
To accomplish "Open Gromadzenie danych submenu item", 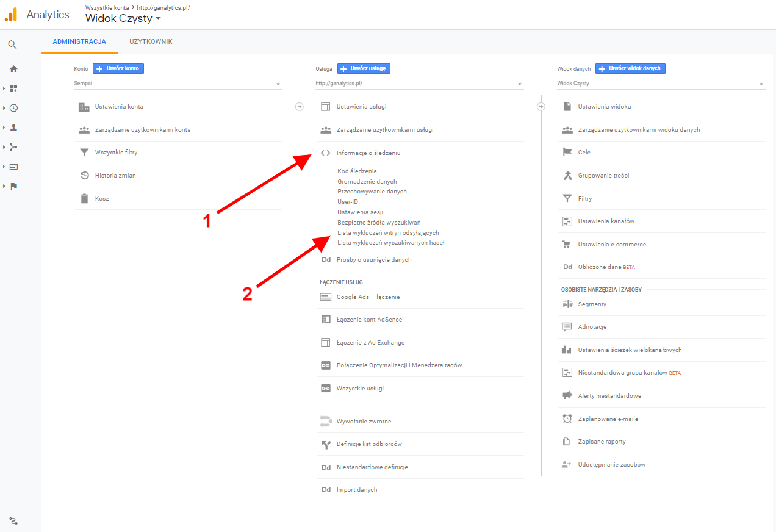I will 367,182.
